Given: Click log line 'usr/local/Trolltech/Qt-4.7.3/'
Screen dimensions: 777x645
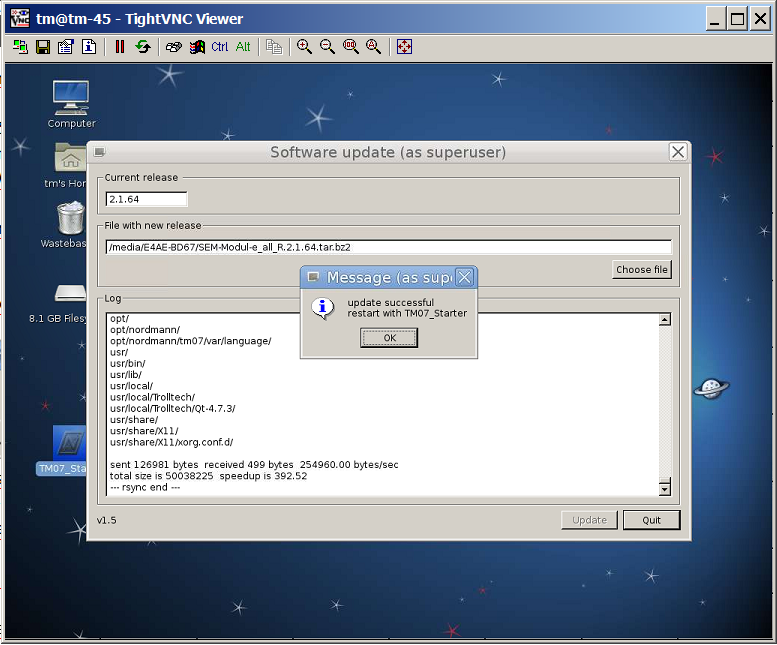Looking at the screenshot, I should point(172,409).
